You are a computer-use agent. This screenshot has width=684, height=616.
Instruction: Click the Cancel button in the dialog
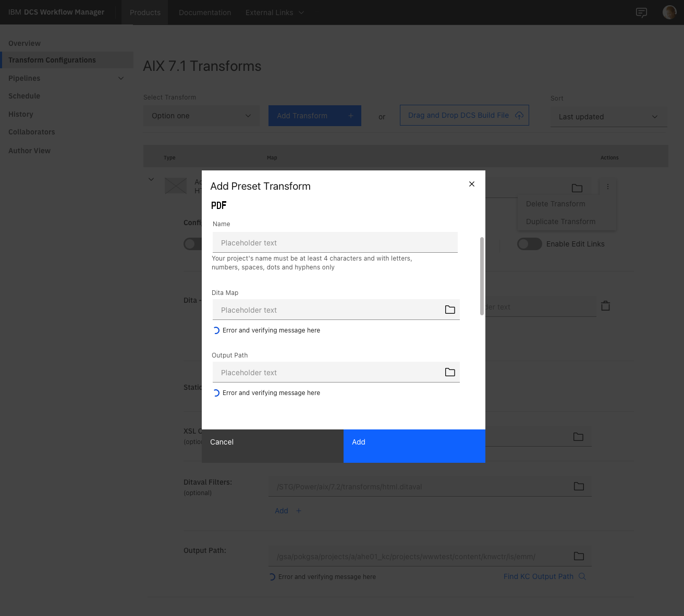point(273,446)
